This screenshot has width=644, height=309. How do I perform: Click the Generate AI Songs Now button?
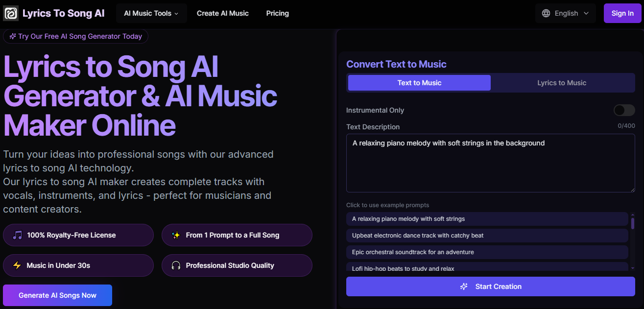pyautogui.click(x=57, y=295)
